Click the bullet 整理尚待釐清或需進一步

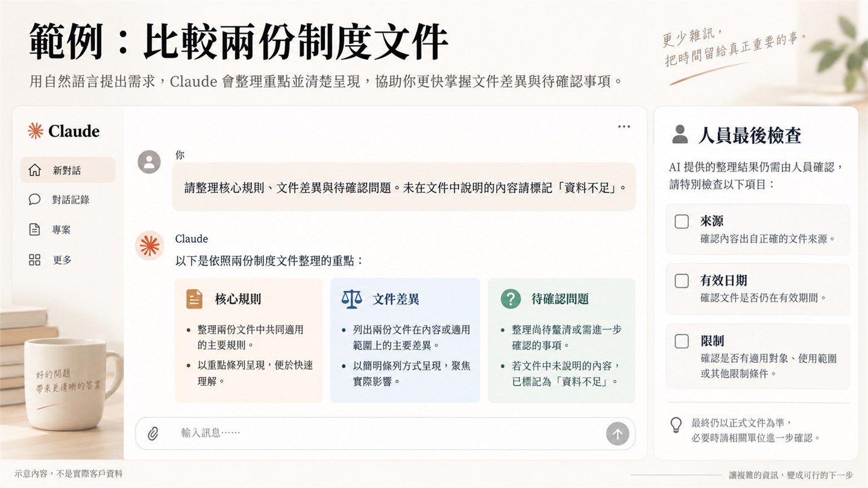[567, 337]
